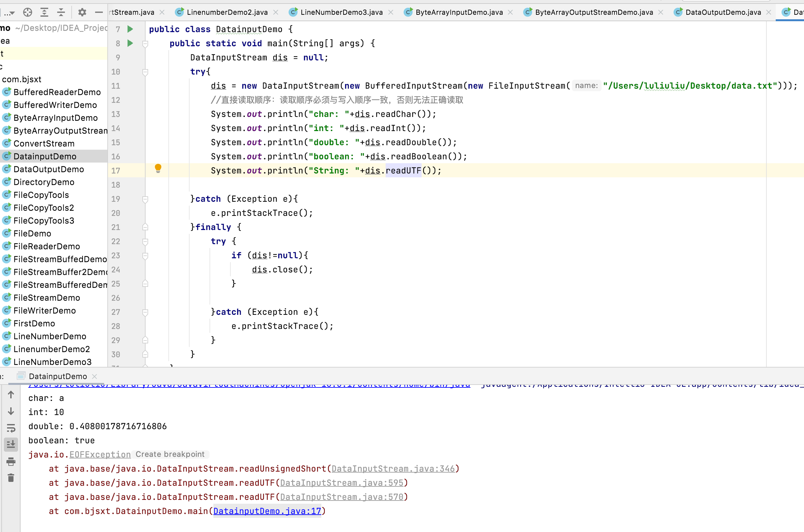Open DataInputStream.java:595 stack trace link

pyautogui.click(x=342, y=483)
